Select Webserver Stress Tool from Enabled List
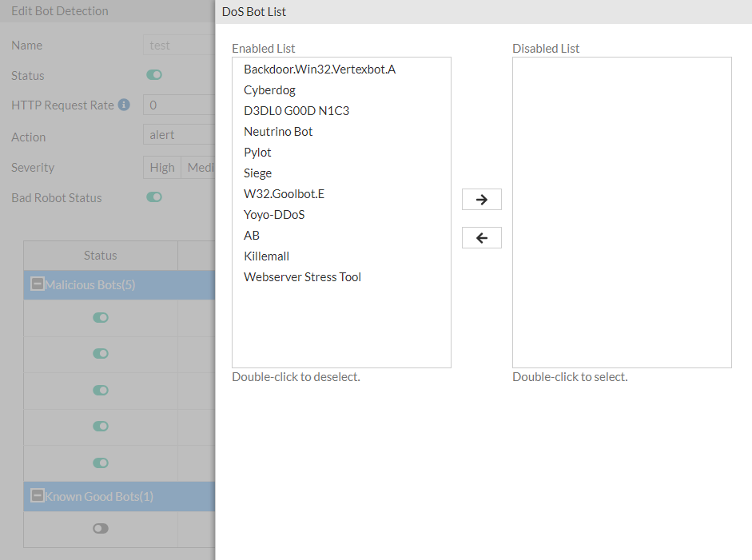752x560 pixels. (302, 276)
